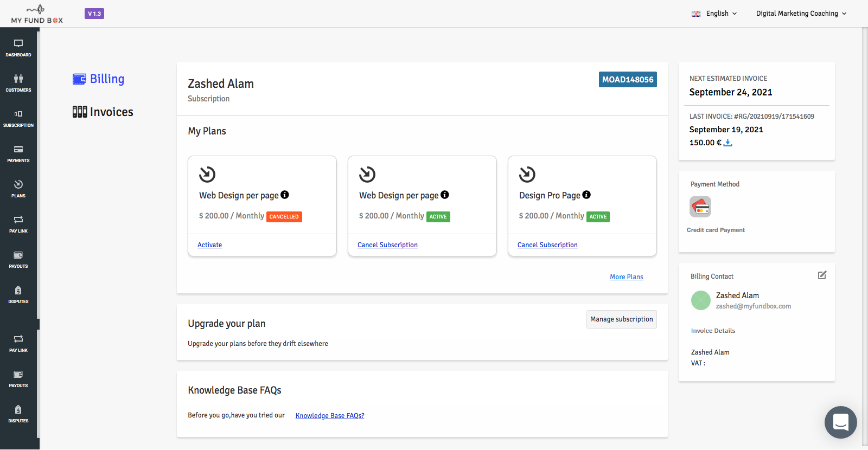The height and width of the screenshot is (450, 868).
Task: Open the Payouts item just below the first Pay Link
Action: (x=18, y=259)
